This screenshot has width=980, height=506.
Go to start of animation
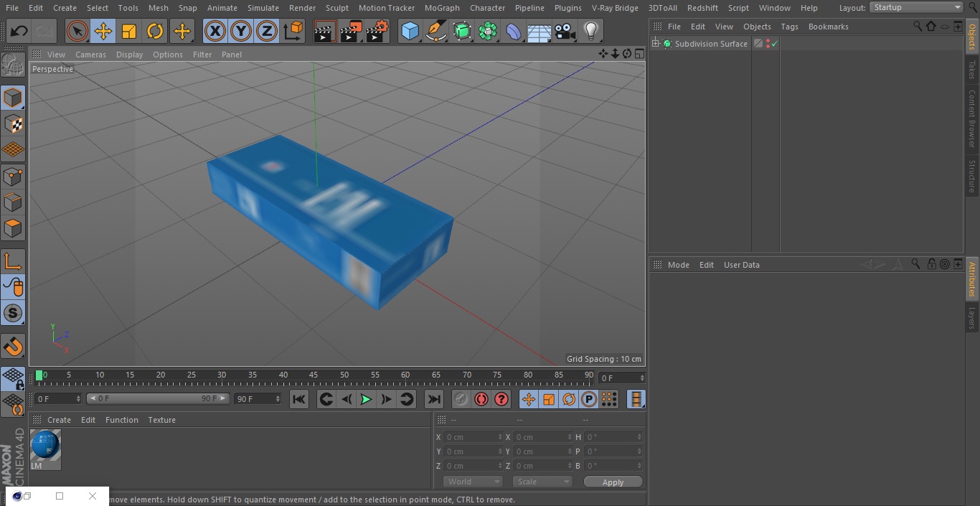[299, 399]
